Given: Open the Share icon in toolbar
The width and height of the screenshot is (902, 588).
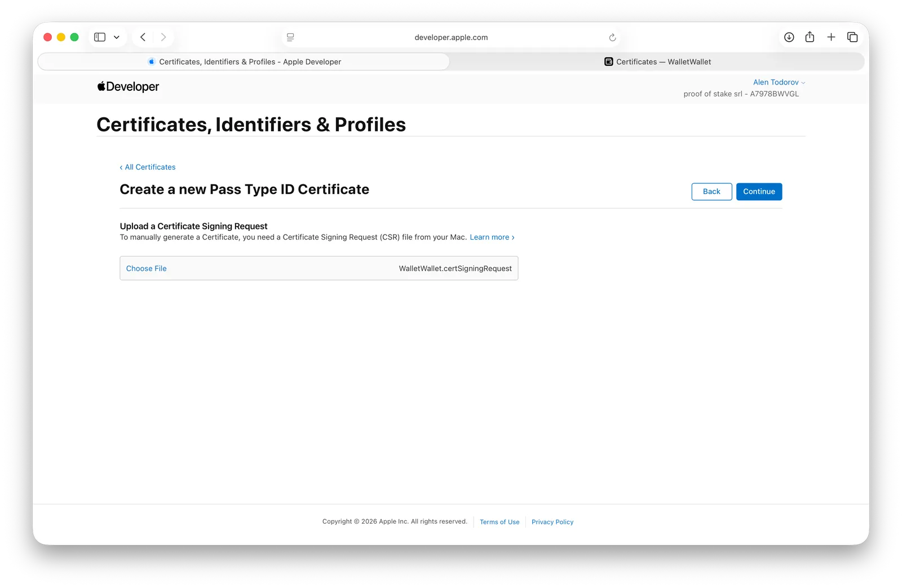Looking at the screenshot, I should 810,37.
